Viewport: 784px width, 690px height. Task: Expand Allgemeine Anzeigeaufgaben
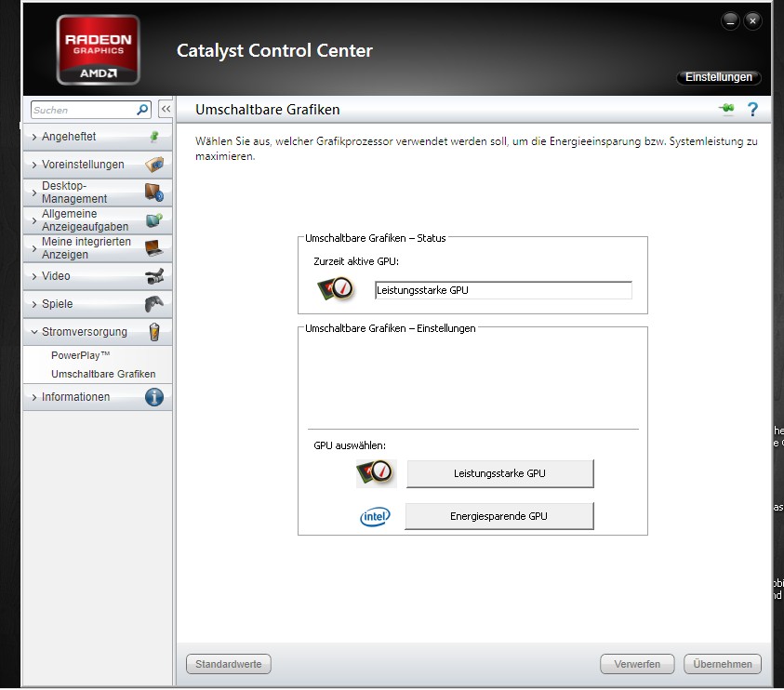pyautogui.click(x=98, y=220)
